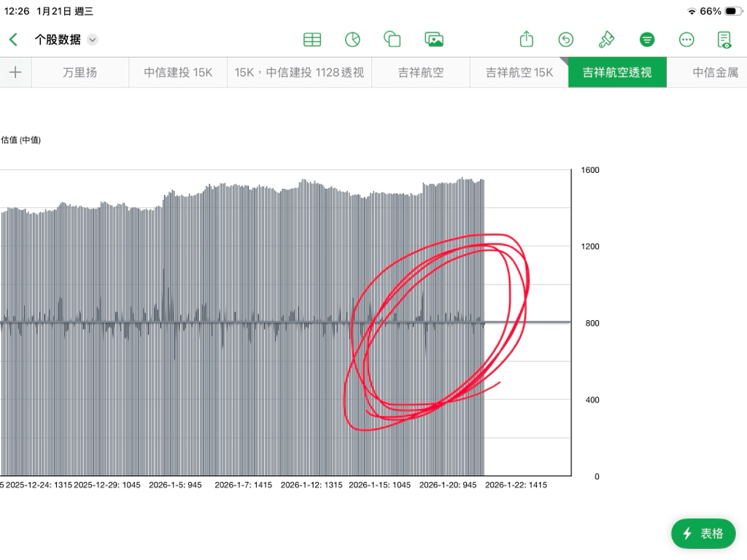Click the 1600 axis value label
The width and height of the screenshot is (747, 560).
pos(589,170)
